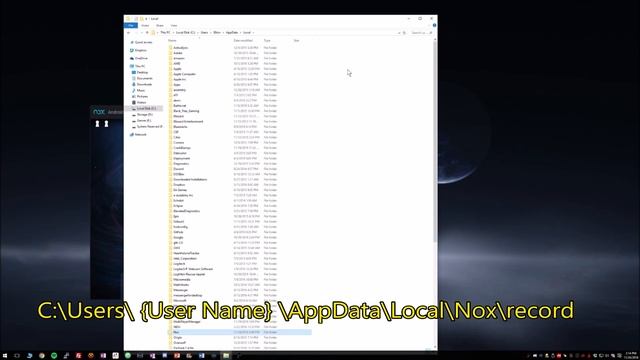Open the Windows Start menu
The width and height of the screenshot is (640, 360).
click(5, 356)
